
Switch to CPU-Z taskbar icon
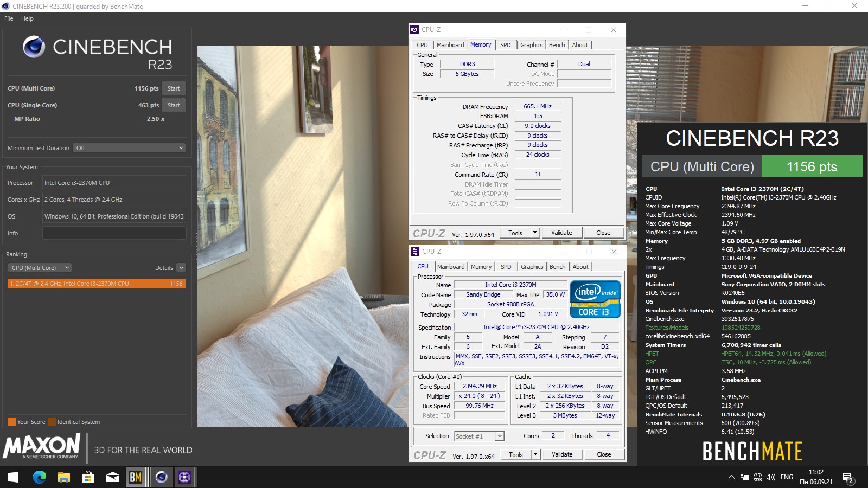click(x=185, y=477)
